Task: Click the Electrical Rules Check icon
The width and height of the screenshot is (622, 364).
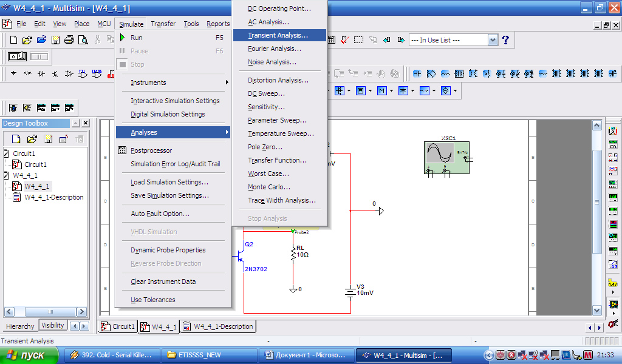Action: pos(345,40)
